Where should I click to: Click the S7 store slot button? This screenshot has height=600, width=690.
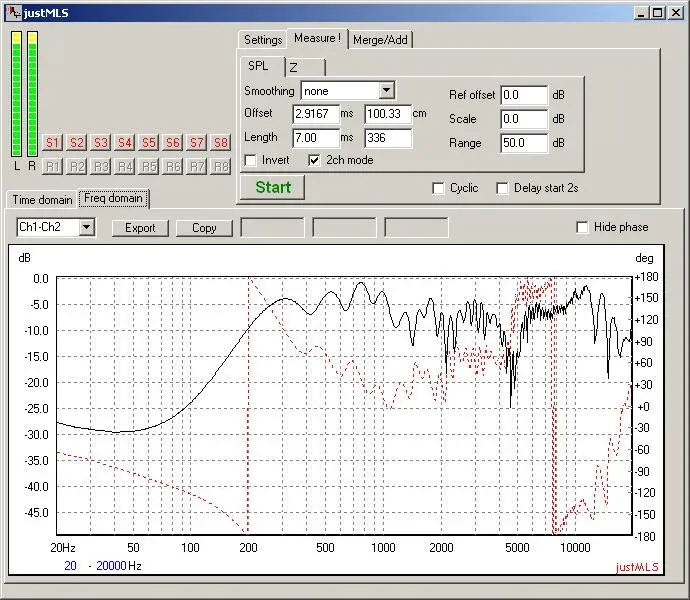pyautogui.click(x=196, y=143)
